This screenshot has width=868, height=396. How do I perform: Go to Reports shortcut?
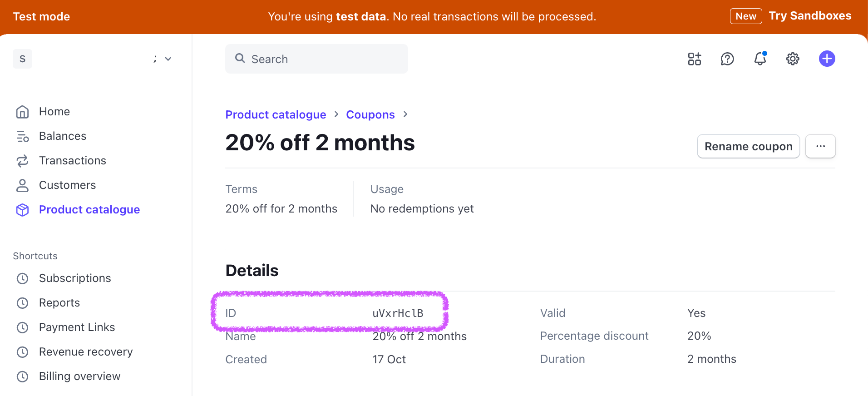coord(59,303)
